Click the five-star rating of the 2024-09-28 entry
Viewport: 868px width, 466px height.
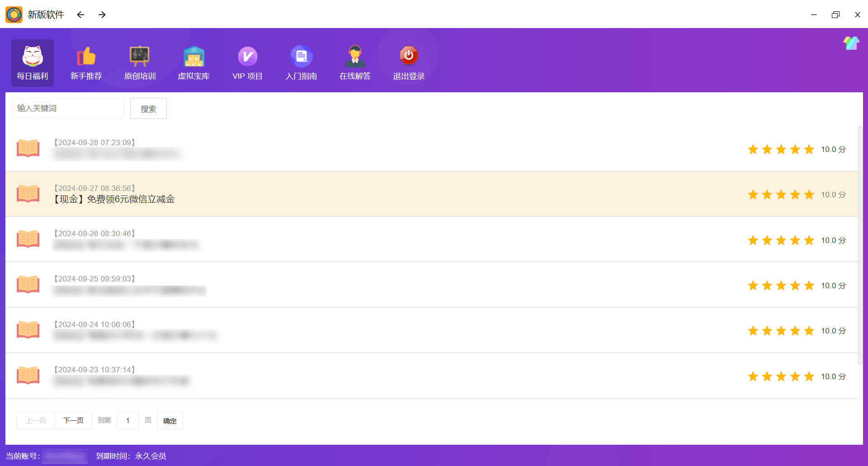pyautogui.click(x=781, y=149)
